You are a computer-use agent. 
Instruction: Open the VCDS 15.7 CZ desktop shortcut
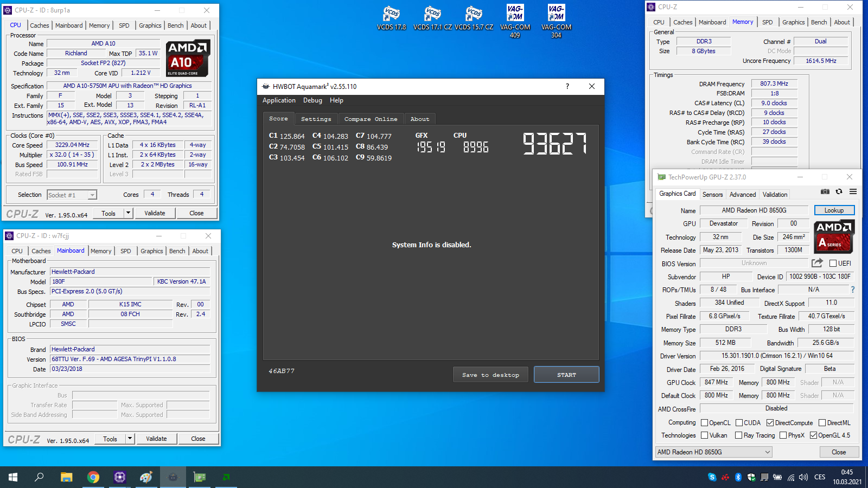(x=474, y=18)
